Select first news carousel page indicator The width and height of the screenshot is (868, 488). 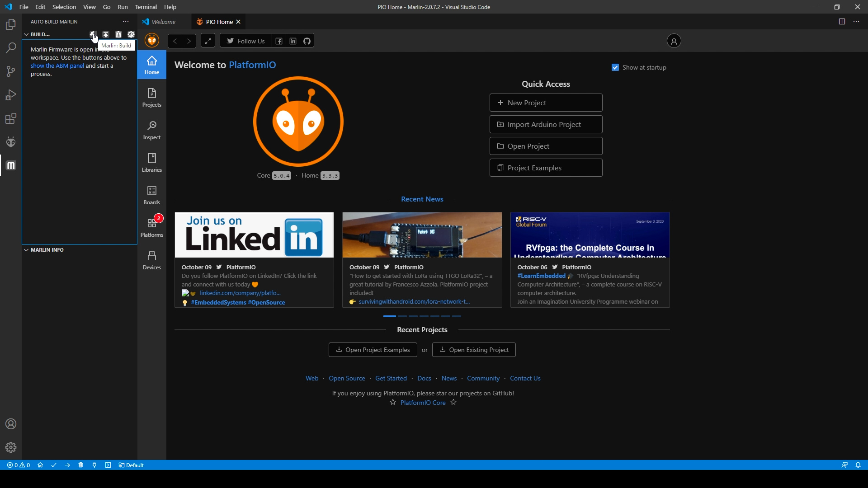click(x=389, y=316)
